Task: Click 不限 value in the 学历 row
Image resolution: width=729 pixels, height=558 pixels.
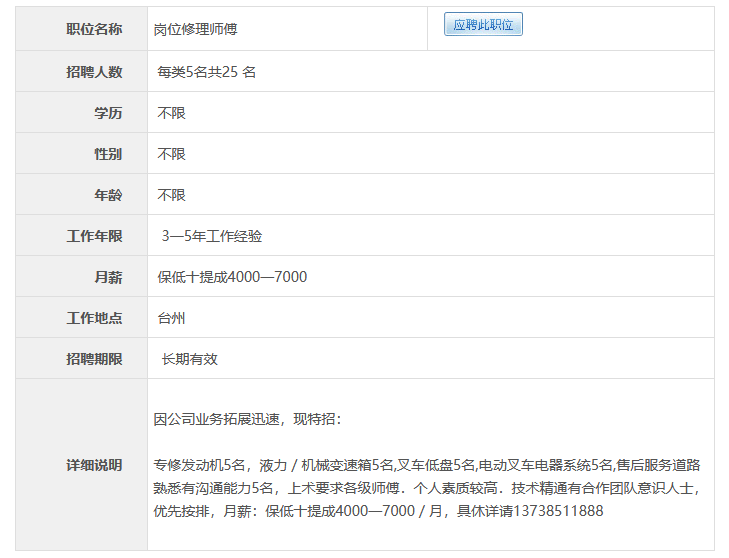Action: point(172,113)
